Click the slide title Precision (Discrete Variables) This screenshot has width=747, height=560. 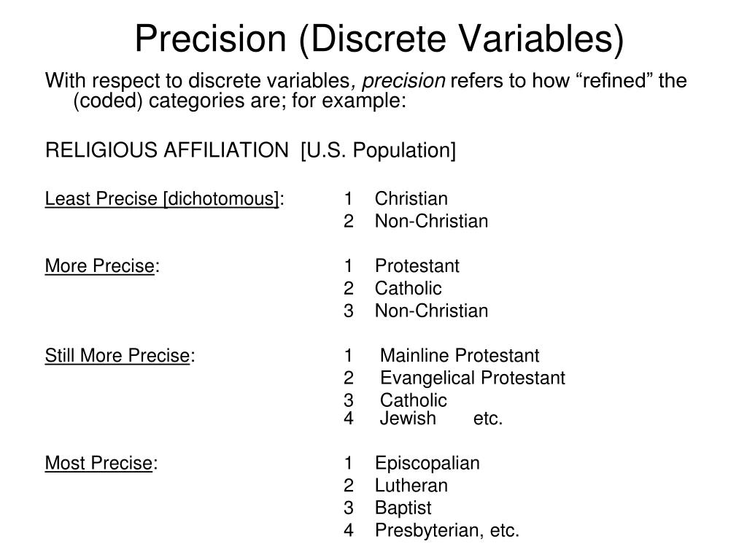click(379, 39)
